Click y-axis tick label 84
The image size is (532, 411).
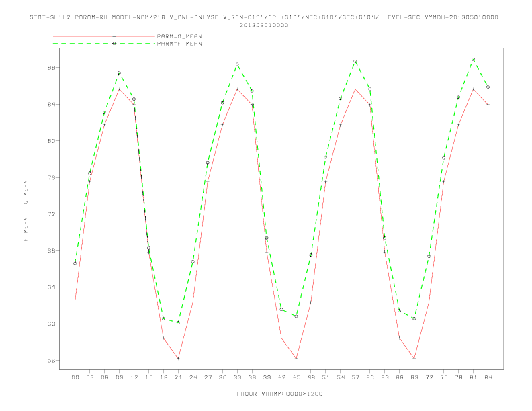coord(52,104)
